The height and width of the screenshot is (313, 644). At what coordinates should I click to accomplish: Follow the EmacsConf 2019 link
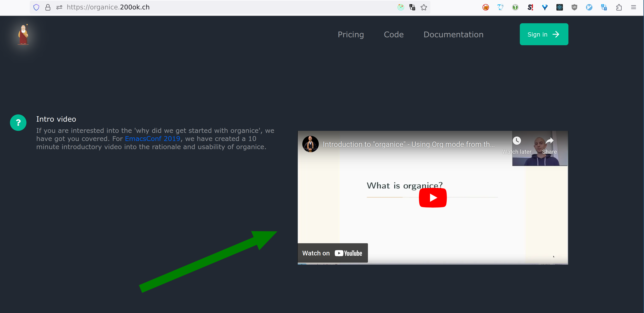pyautogui.click(x=152, y=139)
